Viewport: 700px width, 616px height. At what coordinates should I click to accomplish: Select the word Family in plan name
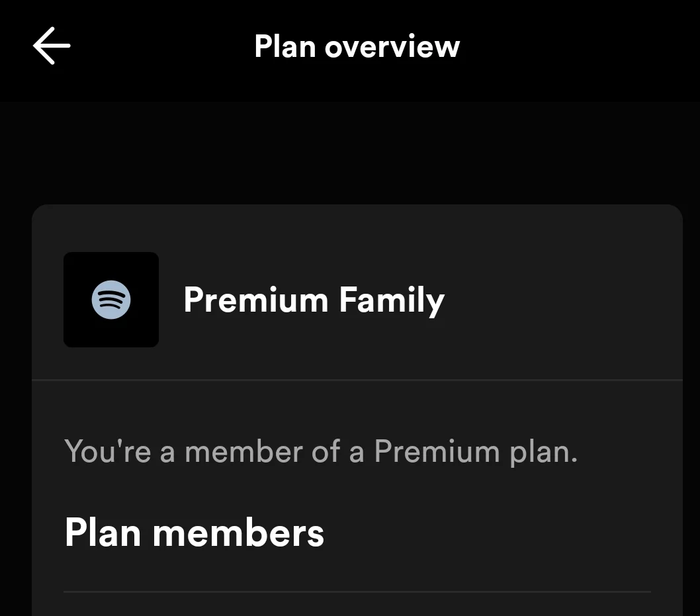pyautogui.click(x=392, y=300)
